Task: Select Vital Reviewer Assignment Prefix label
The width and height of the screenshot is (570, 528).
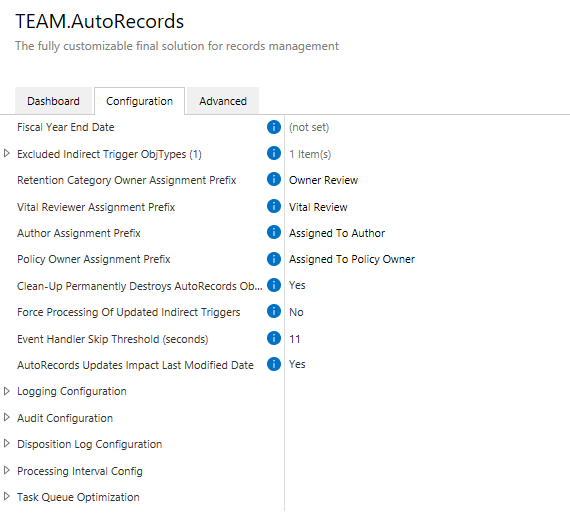Action: point(96,207)
